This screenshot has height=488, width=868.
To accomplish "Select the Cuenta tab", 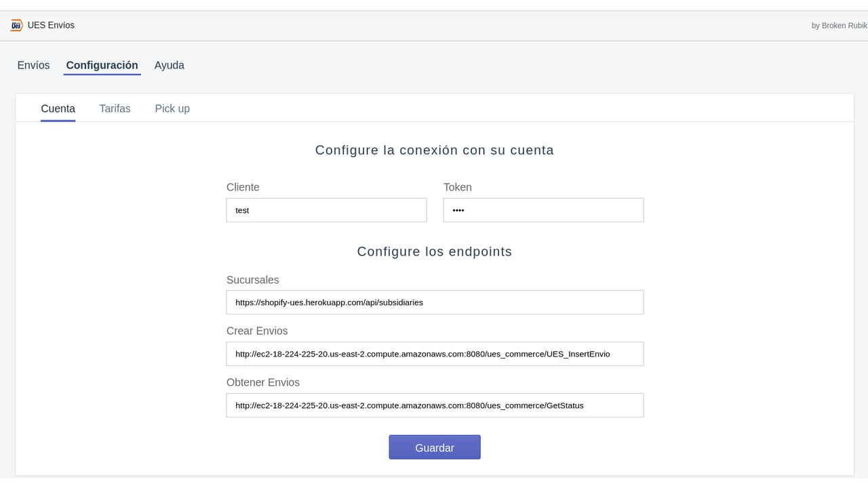I will (x=58, y=108).
